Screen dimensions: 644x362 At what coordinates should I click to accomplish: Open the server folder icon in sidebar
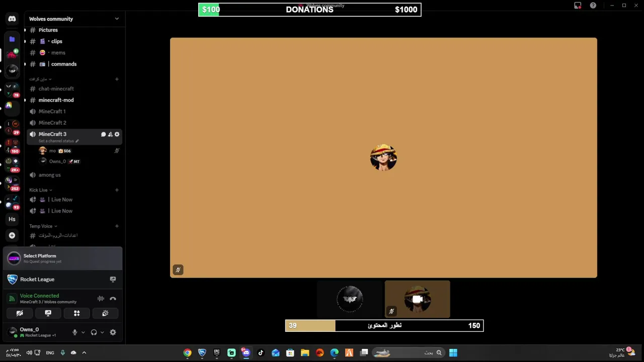(12, 39)
